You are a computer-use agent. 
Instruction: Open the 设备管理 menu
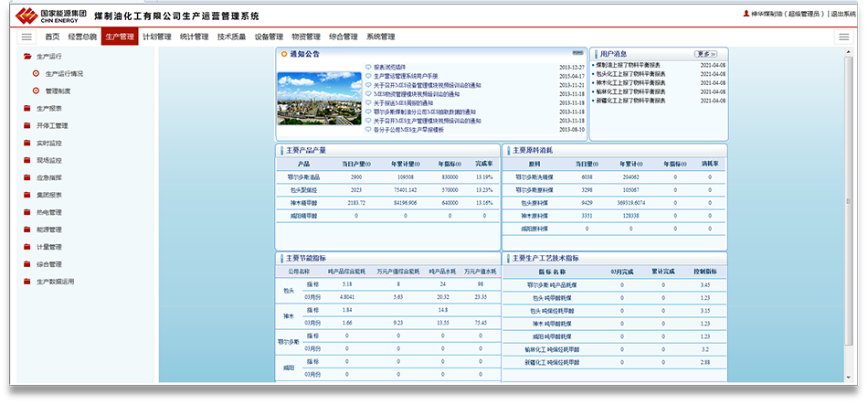click(269, 37)
